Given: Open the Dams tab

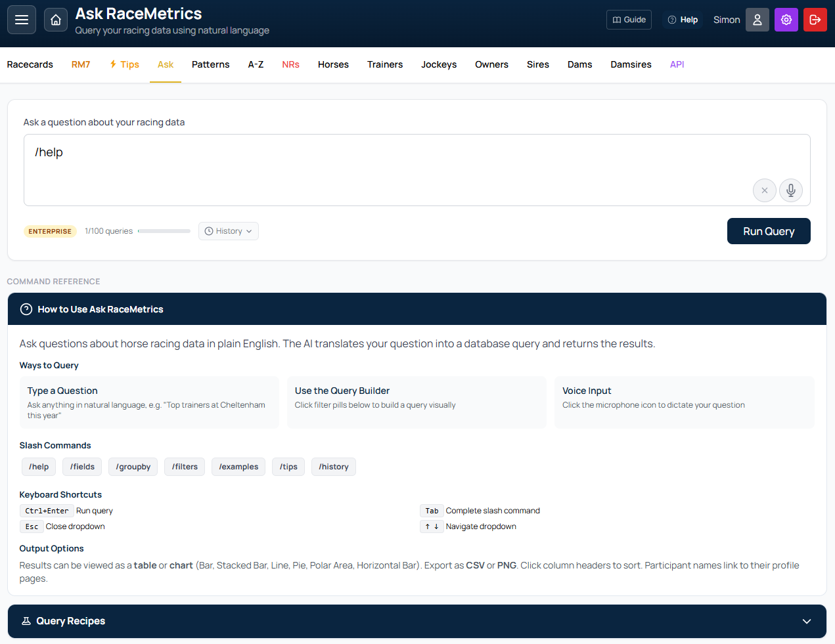Looking at the screenshot, I should pyautogui.click(x=580, y=64).
